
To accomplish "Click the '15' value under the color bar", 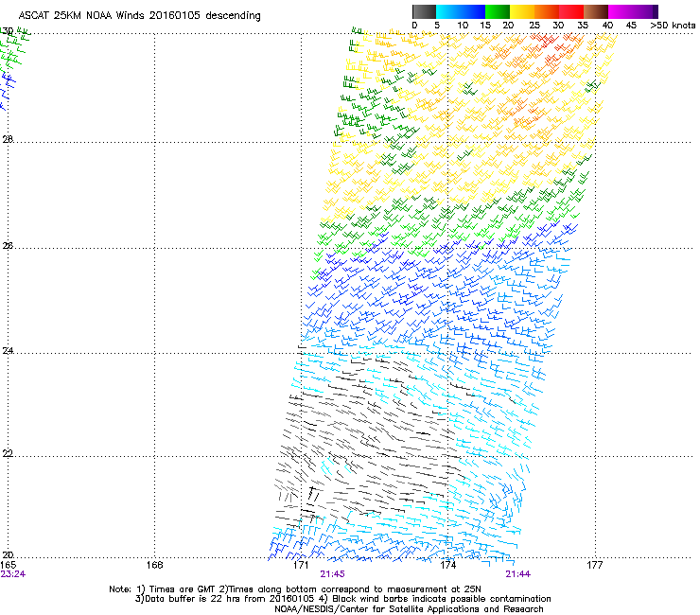I will click(x=485, y=26).
